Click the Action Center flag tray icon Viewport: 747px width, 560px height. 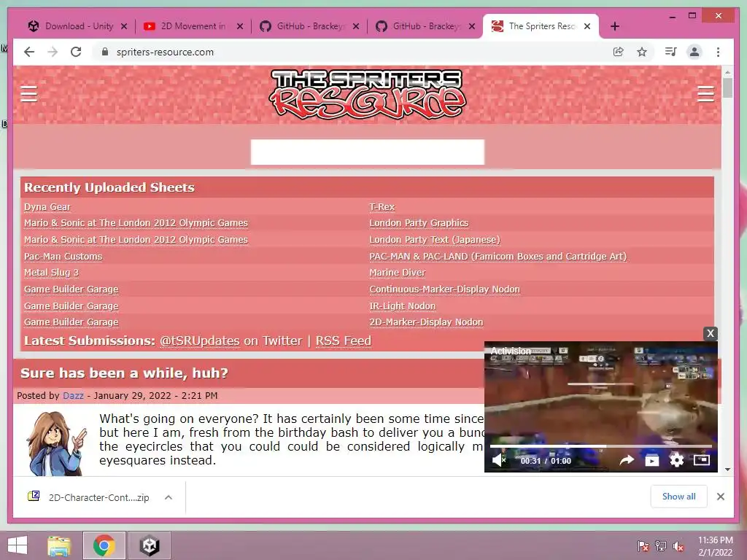point(643,545)
